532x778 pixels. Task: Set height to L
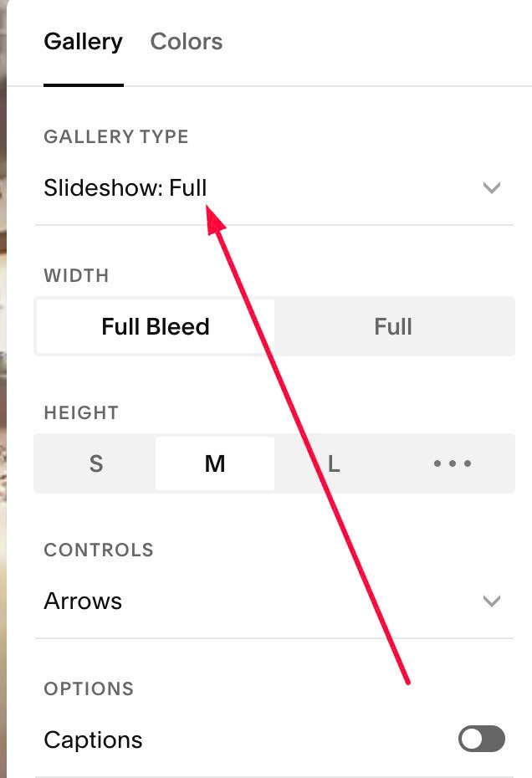click(334, 463)
